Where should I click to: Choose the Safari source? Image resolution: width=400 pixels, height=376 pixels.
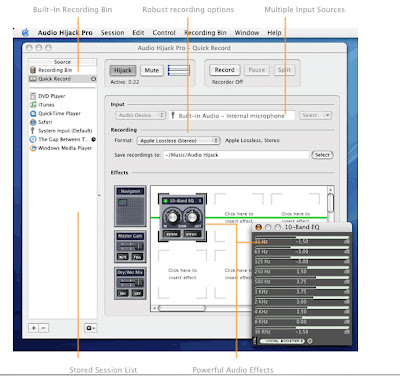pyautogui.click(x=62, y=122)
